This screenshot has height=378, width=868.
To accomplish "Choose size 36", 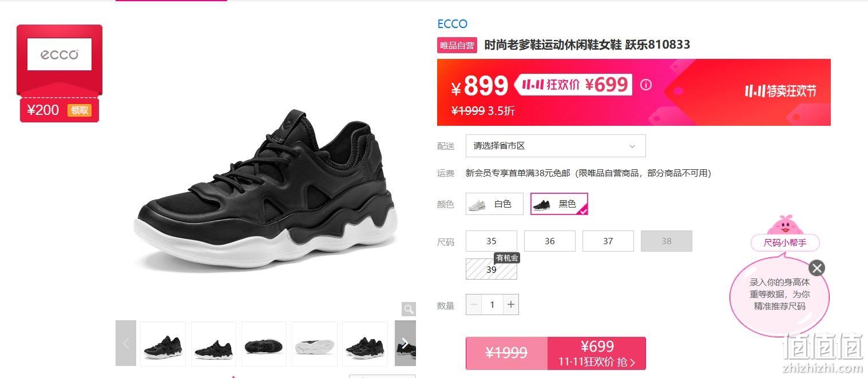I will point(550,241).
